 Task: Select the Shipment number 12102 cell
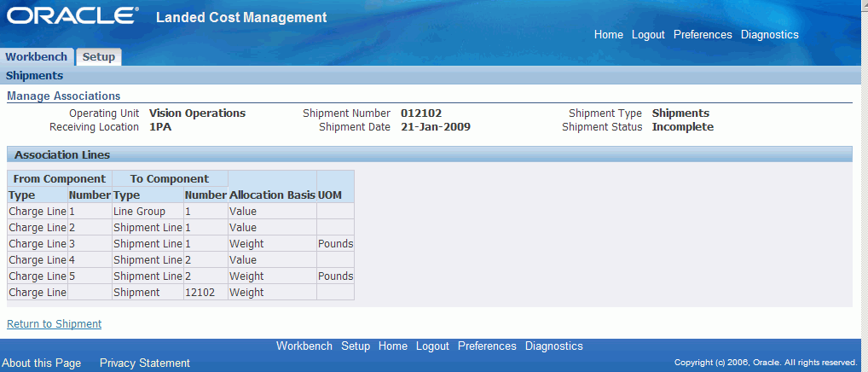(205, 293)
